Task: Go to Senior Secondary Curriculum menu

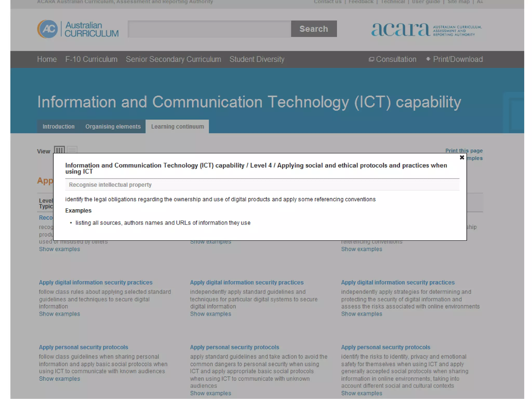Action: [x=173, y=59]
